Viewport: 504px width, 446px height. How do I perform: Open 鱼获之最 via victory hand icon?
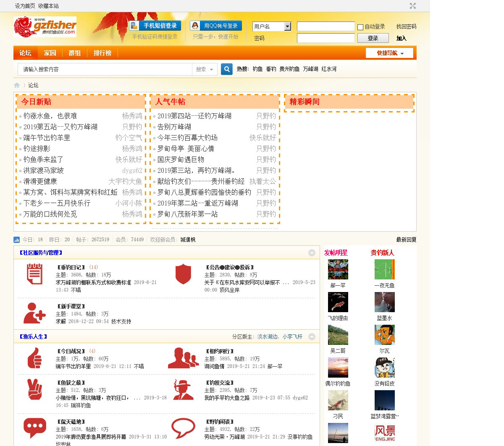click(34, 389)
